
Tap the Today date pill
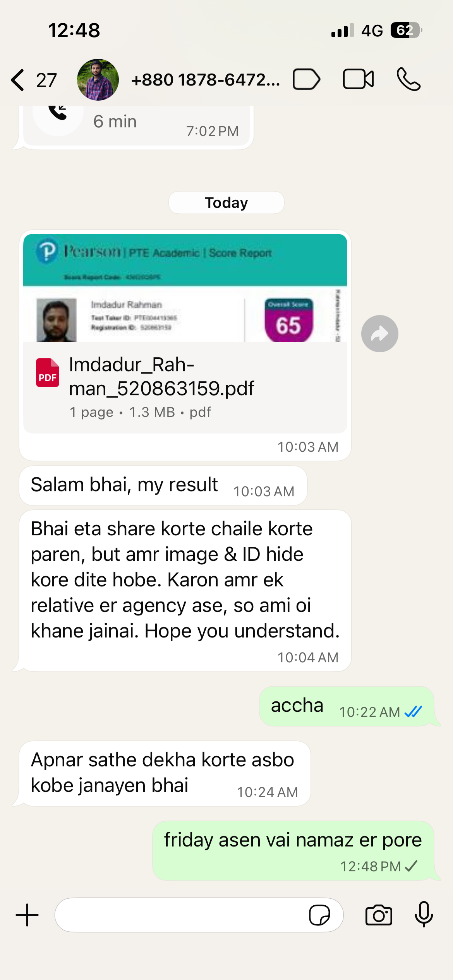(226, 202)
